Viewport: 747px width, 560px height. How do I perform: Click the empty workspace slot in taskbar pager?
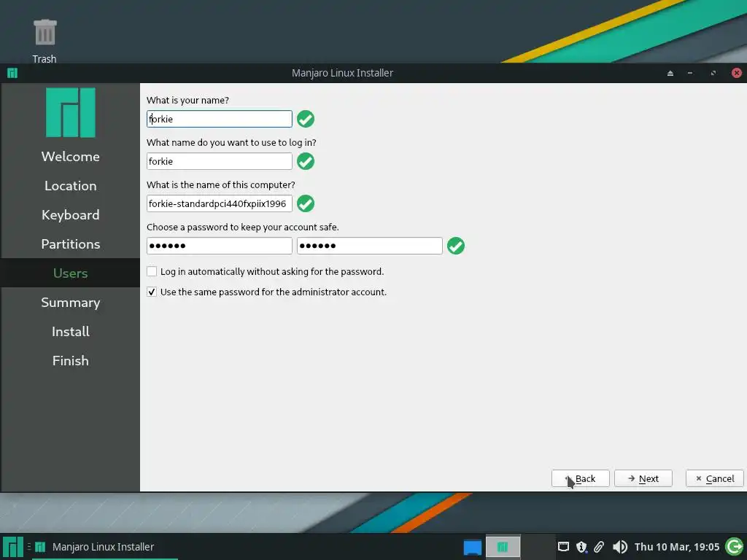(537, 547)
